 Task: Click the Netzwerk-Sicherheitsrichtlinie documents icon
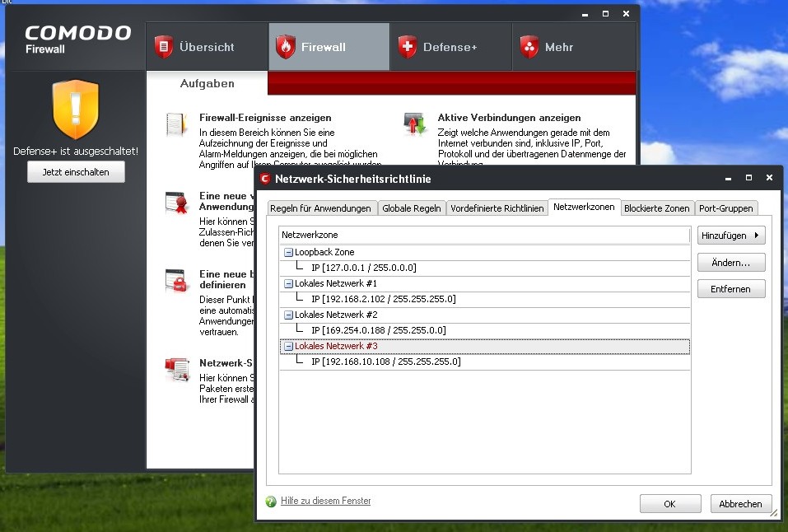[177, 370]
